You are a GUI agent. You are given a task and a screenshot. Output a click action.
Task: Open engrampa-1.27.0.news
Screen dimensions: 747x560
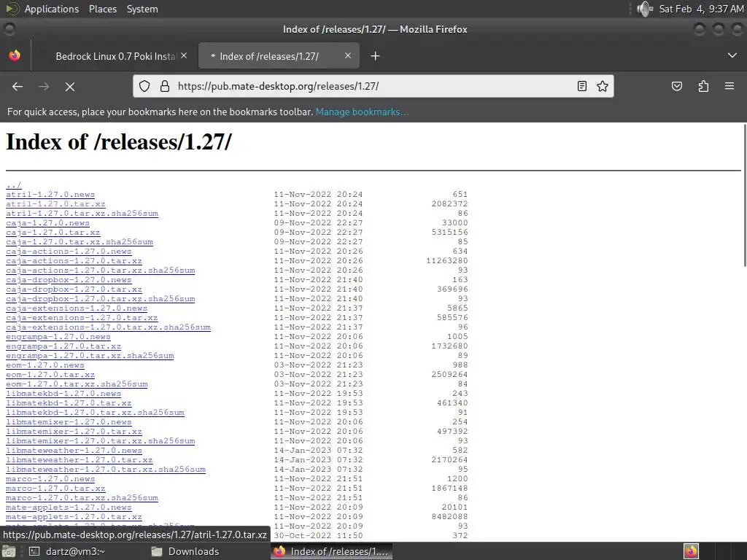click(58, 337)
